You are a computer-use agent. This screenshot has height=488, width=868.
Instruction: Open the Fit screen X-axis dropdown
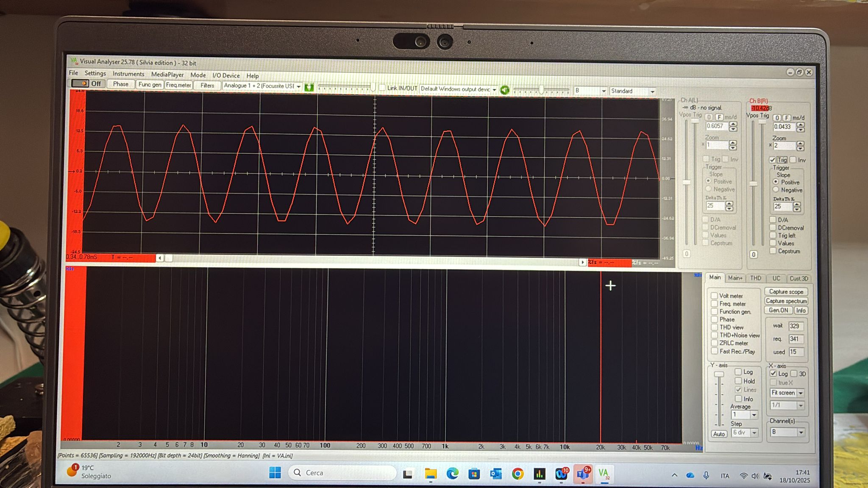[801, 393]
